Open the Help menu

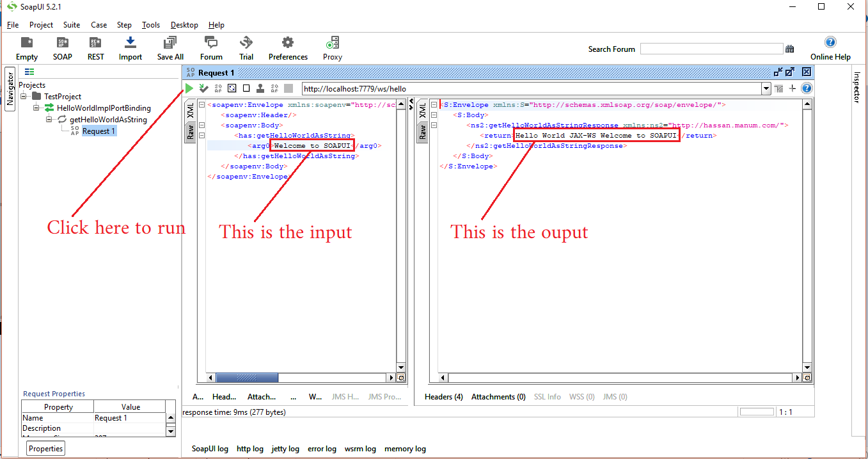[x=216, y=25]
